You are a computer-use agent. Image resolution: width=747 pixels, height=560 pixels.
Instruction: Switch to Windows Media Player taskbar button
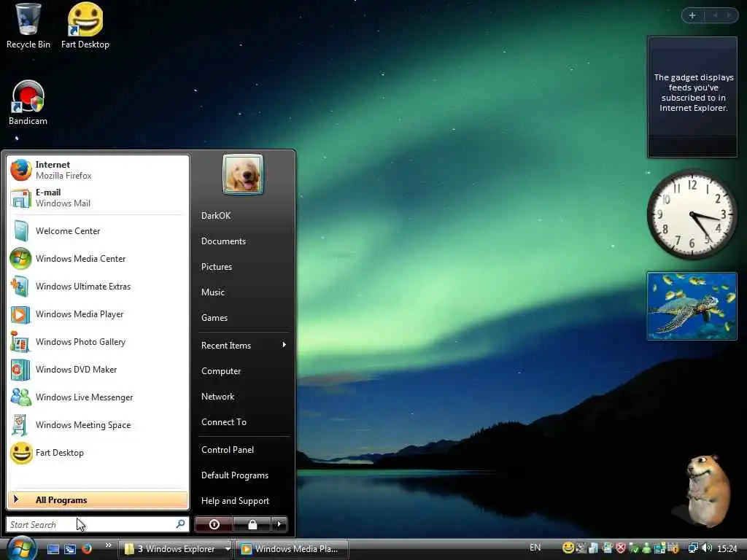(292, 549)
